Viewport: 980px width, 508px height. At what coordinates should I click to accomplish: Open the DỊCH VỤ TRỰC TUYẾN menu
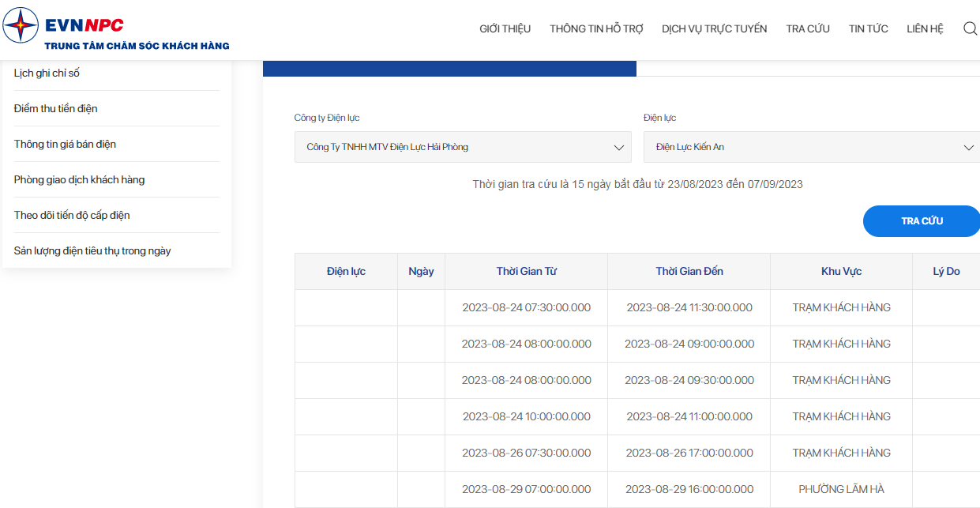715,28
